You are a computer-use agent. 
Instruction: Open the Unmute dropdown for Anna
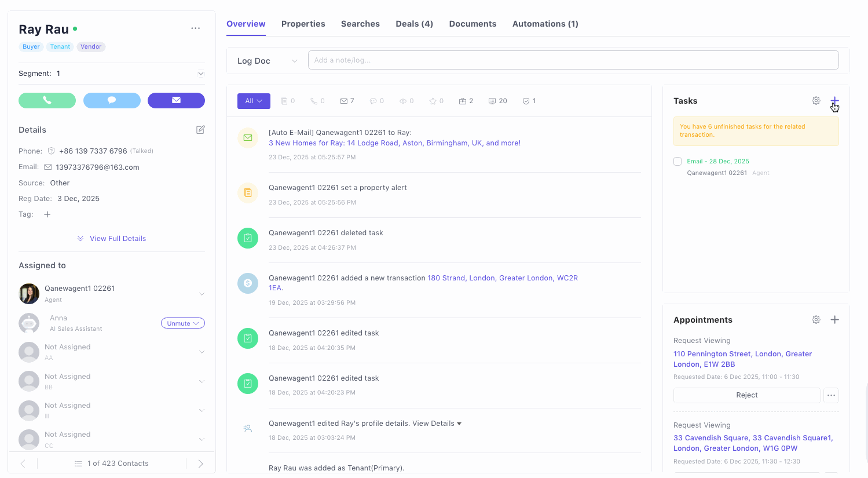click(182, 323)
